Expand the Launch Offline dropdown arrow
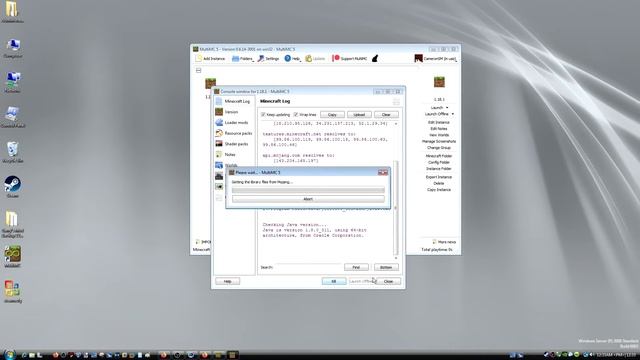The height and width of the screenshot is (360, 640). click(453, 114)
